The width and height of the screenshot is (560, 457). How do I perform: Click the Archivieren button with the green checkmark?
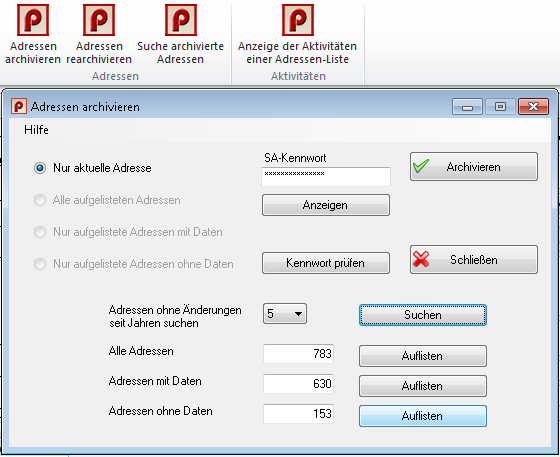tap(474, 167)
